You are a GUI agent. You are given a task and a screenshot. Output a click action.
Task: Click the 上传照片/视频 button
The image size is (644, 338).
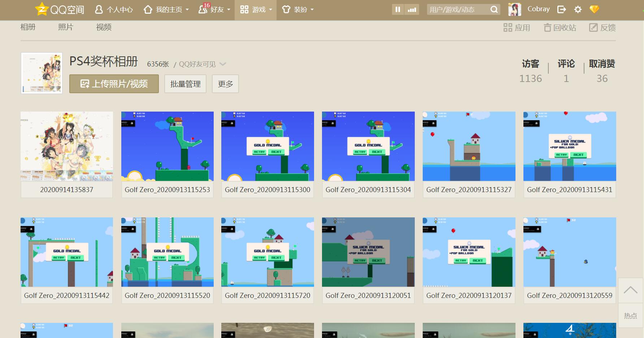pyautogui.click(x=114, y=84)
